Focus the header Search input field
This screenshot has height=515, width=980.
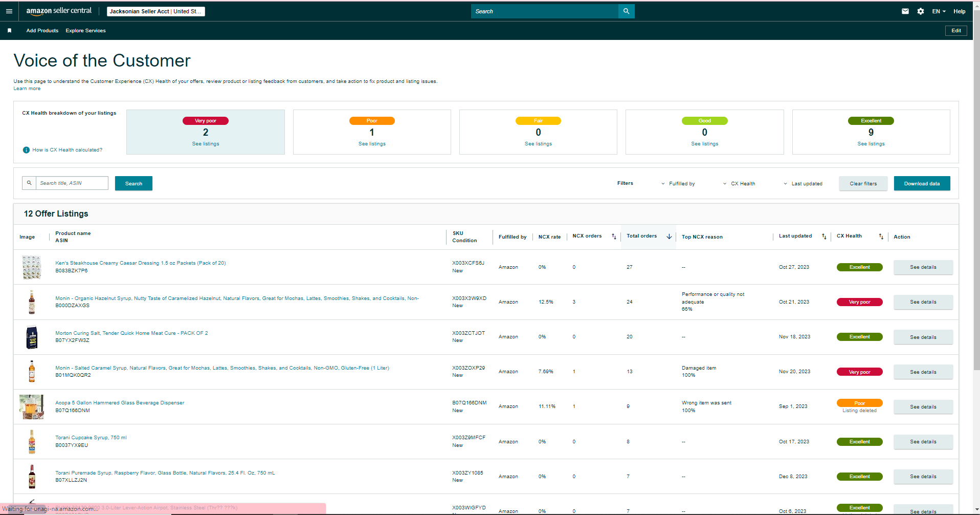pos(545,11)
